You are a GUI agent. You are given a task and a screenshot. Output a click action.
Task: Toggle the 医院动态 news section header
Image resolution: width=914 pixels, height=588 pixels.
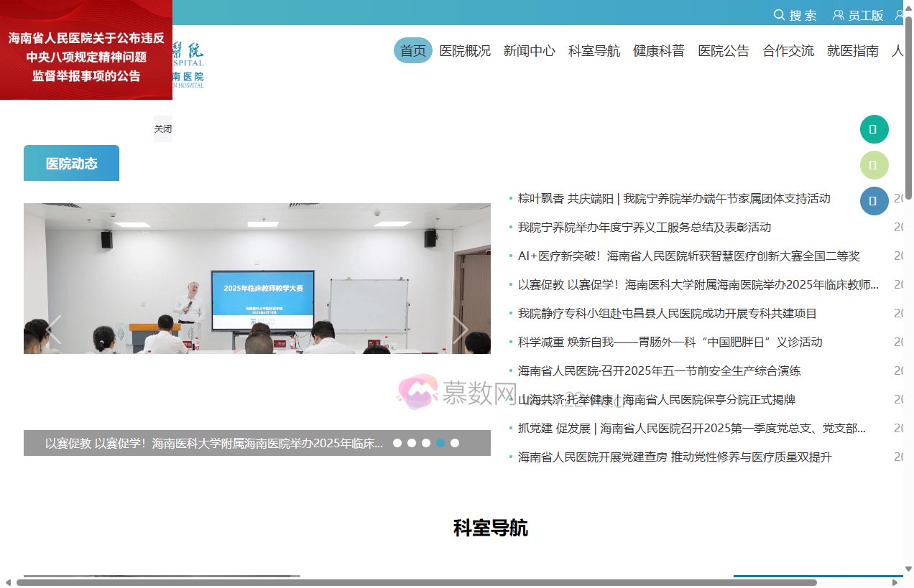pyautogui.click(x=71, y=163)
